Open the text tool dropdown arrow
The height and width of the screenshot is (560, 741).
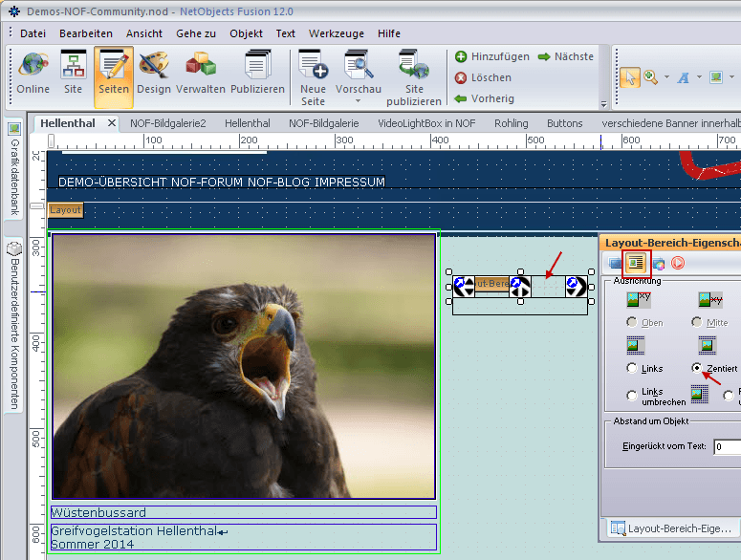click(699, 77)
